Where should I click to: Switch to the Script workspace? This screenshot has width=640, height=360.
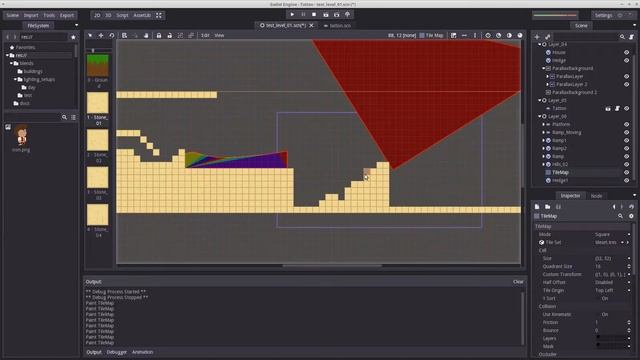pos(122,15)
